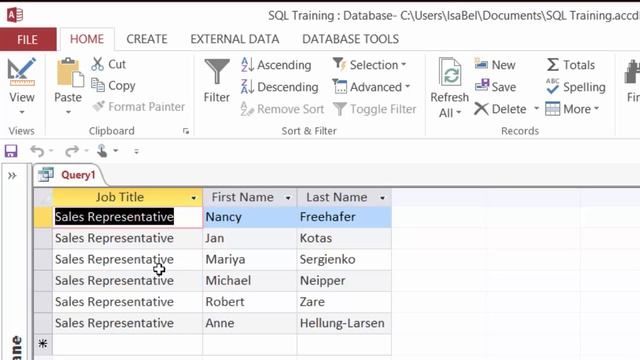
Task: Save the current record
Action: tap(496, 87)
